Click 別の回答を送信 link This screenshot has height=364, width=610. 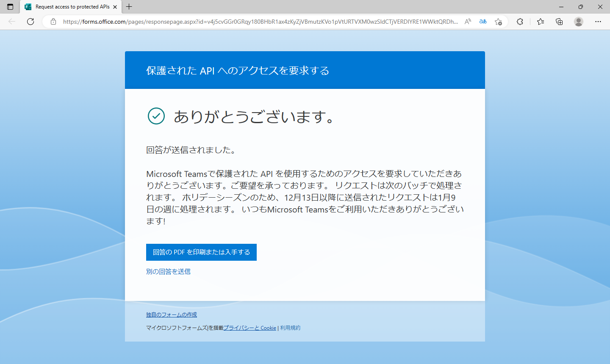[168, 272]
